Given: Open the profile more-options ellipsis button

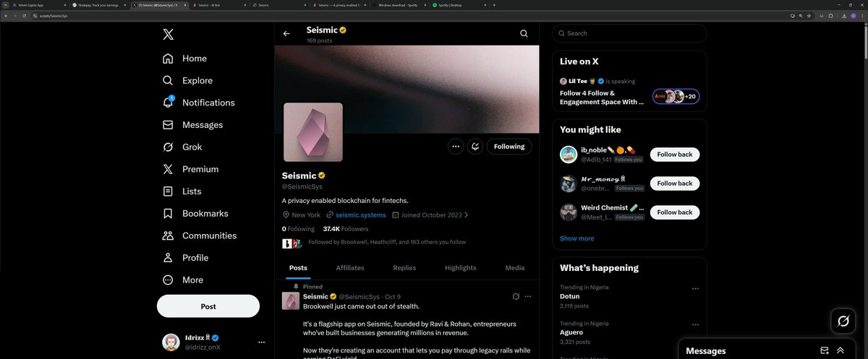Looking at the screenshot, I should 455,146.
